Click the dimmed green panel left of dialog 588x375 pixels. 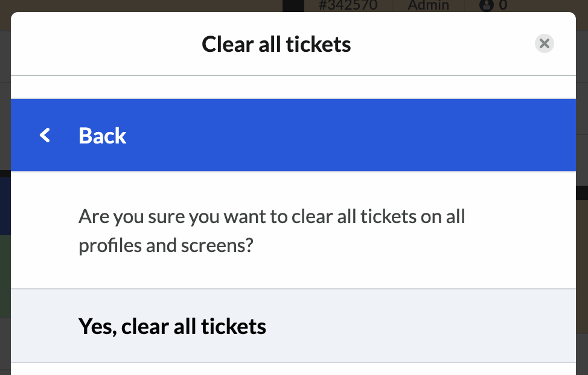click(5, 277)
